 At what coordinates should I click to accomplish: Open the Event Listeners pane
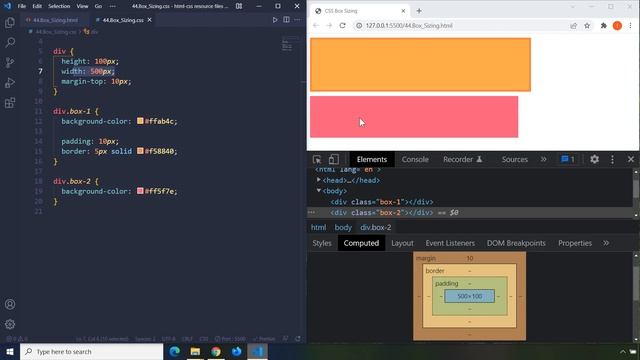[x=450, y=243]
